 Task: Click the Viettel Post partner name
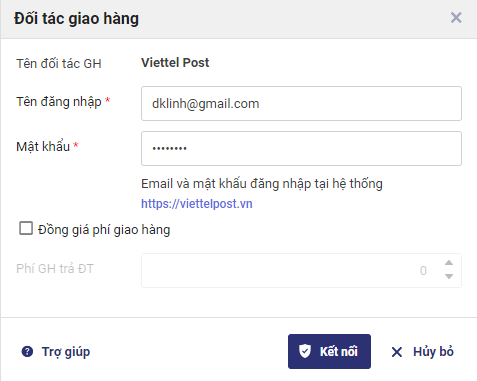click(175, 63)
